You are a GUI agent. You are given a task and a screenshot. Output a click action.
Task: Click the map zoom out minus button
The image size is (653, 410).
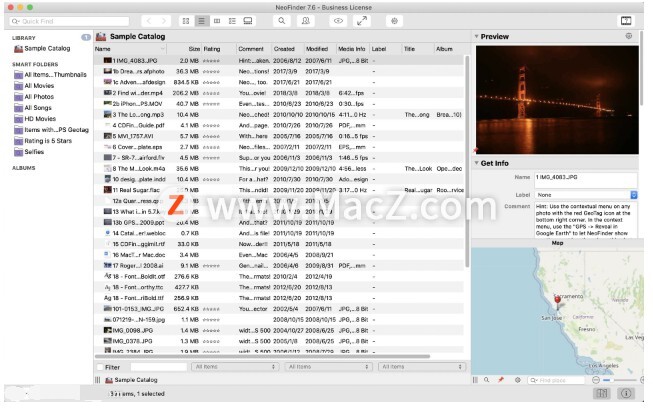[x=596, y=380]
